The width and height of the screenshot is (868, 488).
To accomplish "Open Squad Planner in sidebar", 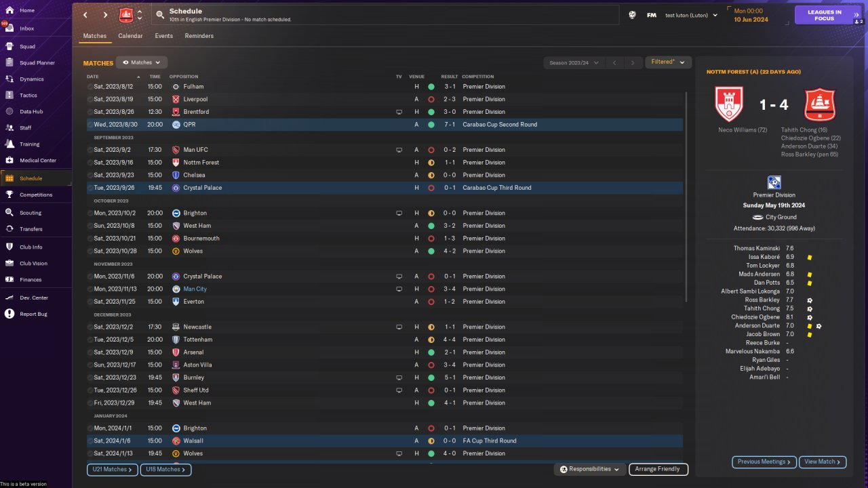I will [35, 63].
